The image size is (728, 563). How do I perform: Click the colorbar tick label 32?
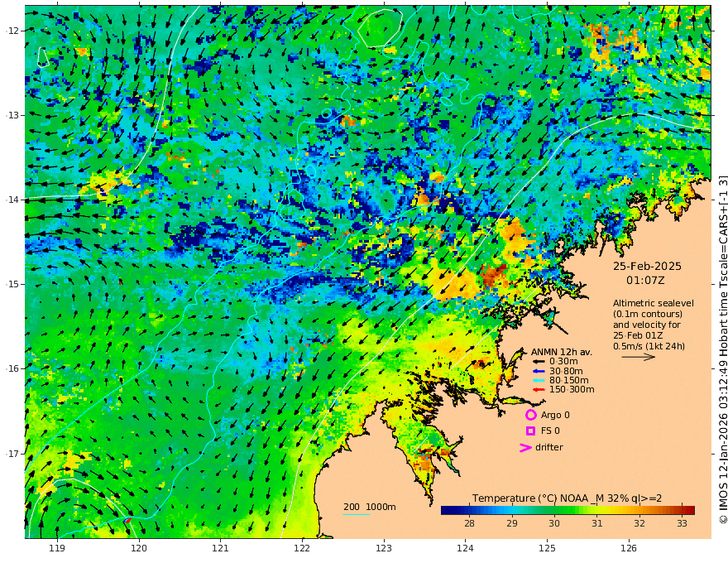[639, 523]
